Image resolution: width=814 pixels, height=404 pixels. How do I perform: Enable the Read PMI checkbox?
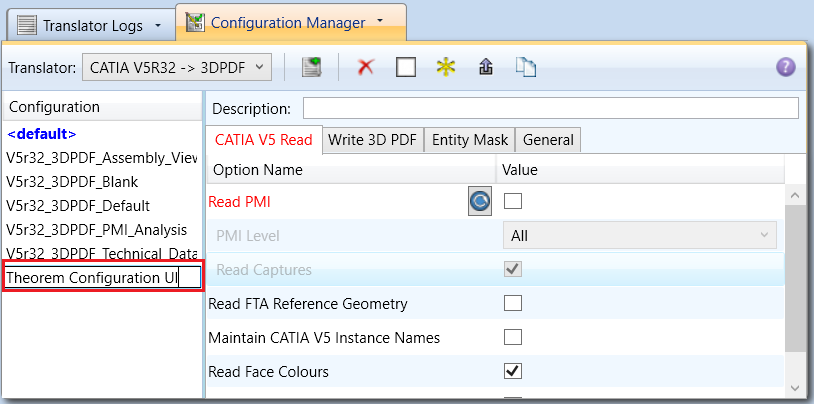pyautogui.click(x=513, y=201)
